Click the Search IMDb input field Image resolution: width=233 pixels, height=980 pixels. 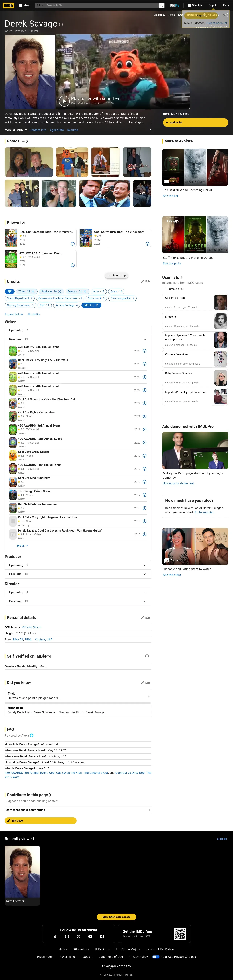point(102,5)
